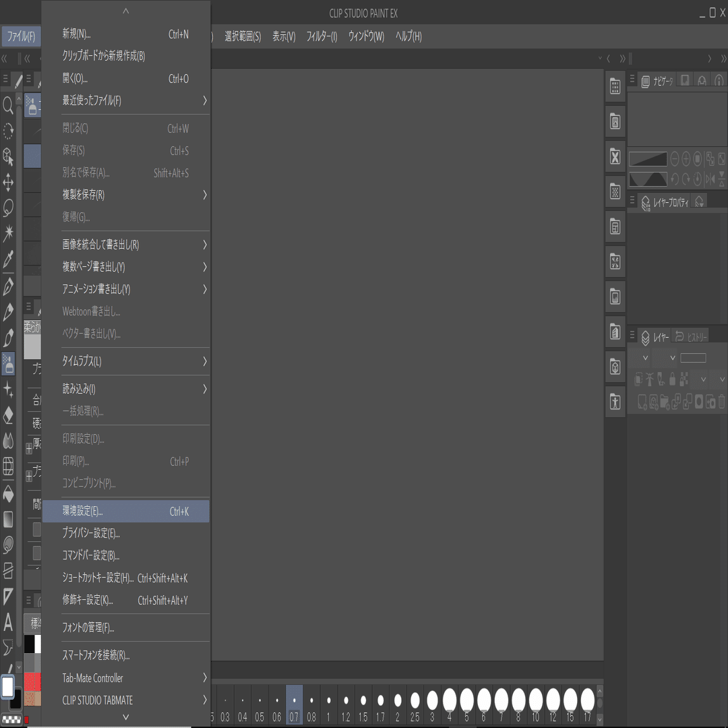Select brush size 10
Screen dimensions: 728x728
536,704
